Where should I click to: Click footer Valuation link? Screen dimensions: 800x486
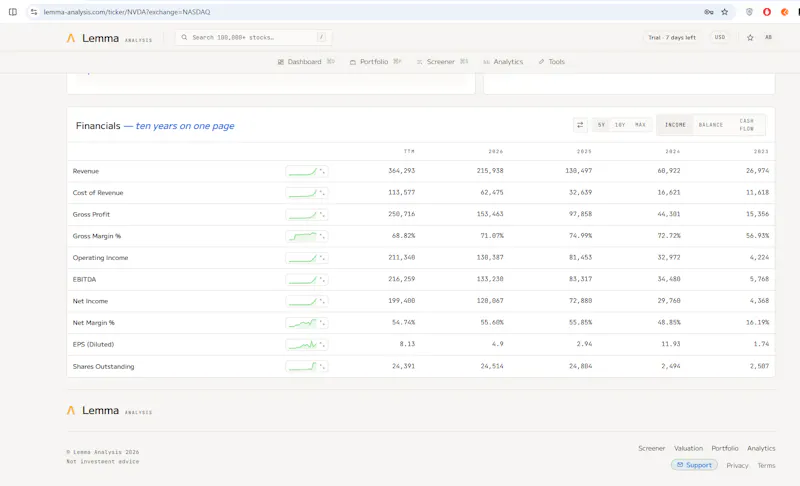pos(688,448)
